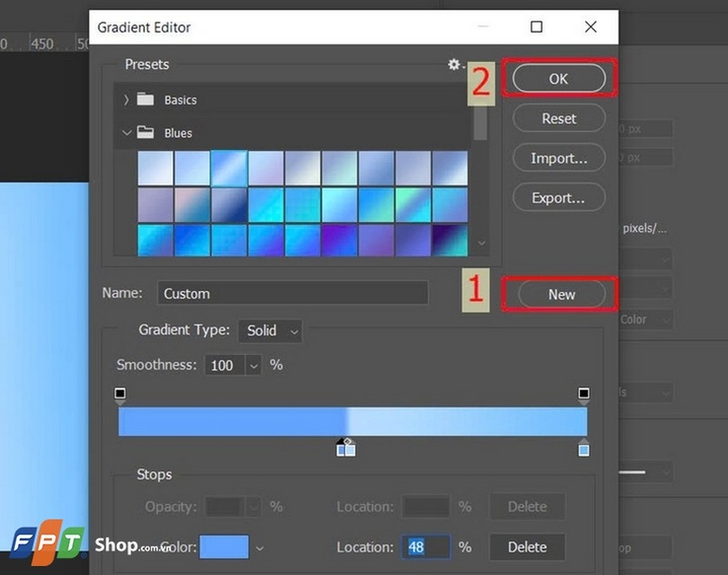Click the color stop Location field
Image resolution: width=728 pixels, height=575 pixels.
426,547
